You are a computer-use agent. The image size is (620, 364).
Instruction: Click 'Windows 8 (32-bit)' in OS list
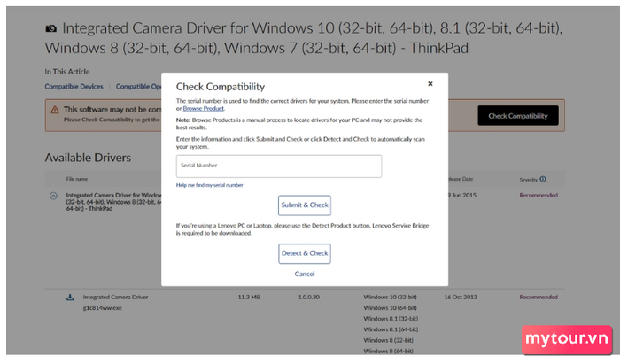pyautogui.click(x=388, y=340)
